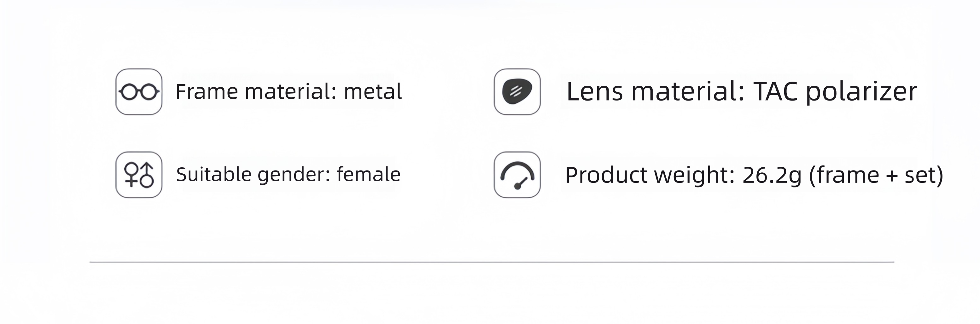
Task: Click the round eyeglasses frame icon
Action: click(139, 92)
